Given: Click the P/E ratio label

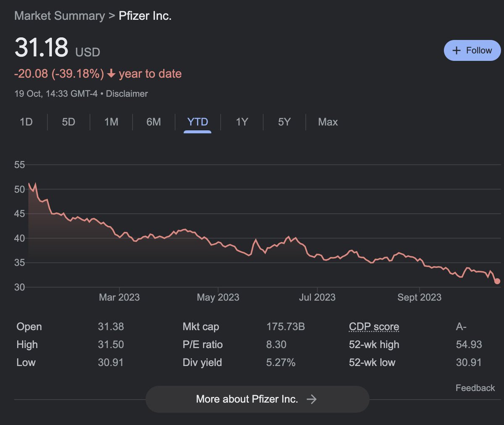Looking at the screenshot, I should pyautogui.click(x=202, y=345).
